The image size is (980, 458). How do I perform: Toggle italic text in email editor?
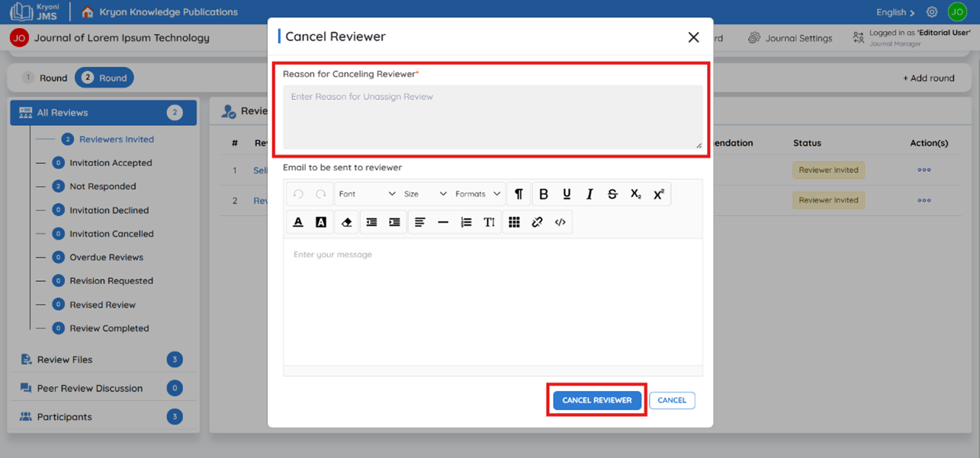point(590,194)
